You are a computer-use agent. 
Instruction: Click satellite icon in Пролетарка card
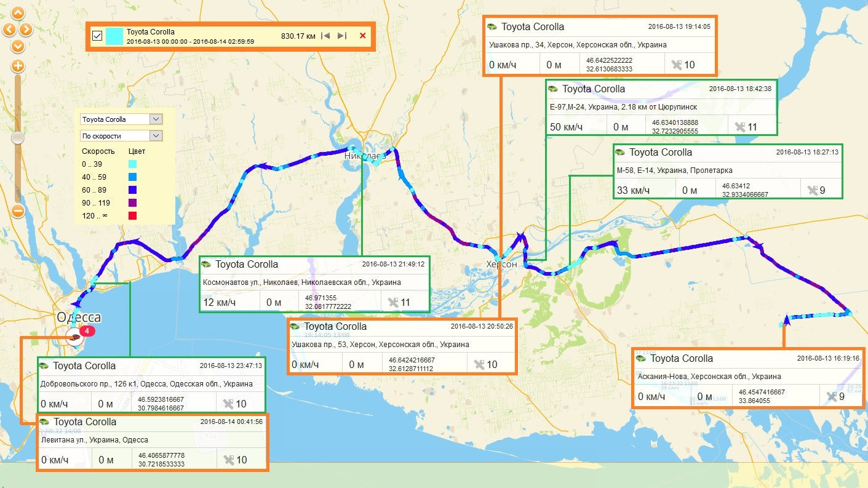pyautogui.click(x=813, y=191)
